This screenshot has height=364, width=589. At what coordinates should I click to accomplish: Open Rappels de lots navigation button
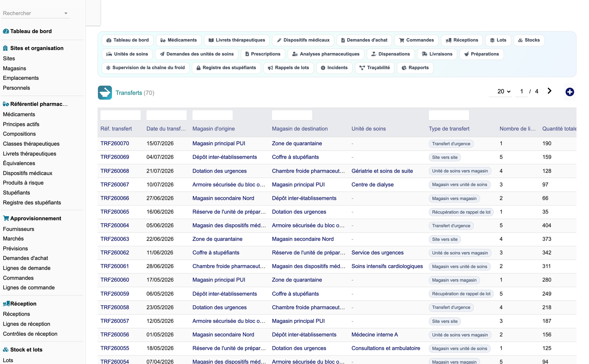(x=288, y=68)
